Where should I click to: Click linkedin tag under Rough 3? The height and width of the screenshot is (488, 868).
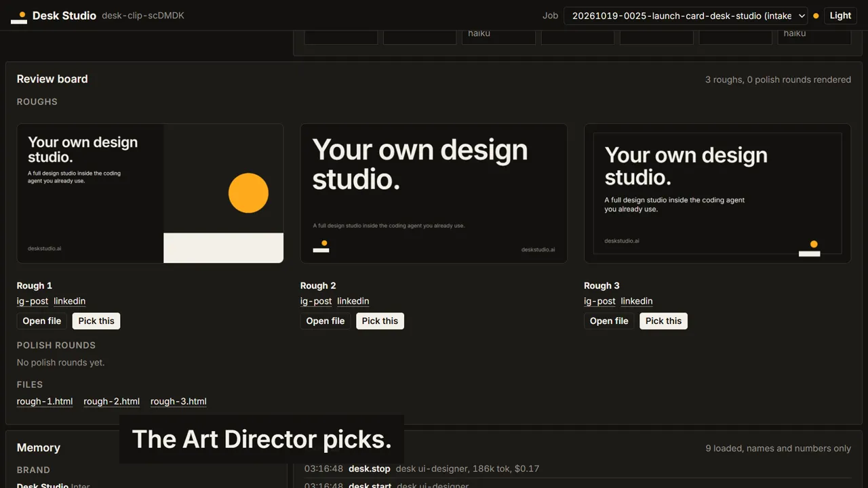[x=637, y=301]
